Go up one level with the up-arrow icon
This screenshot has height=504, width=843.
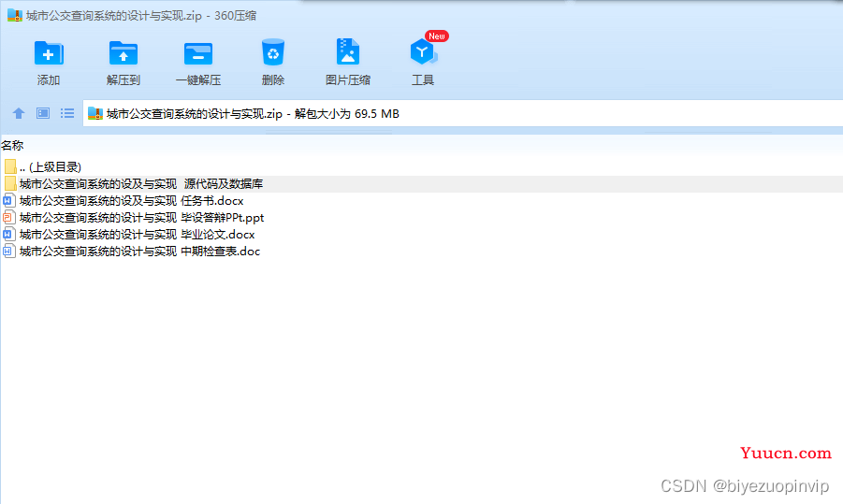(x=19, y=113)
